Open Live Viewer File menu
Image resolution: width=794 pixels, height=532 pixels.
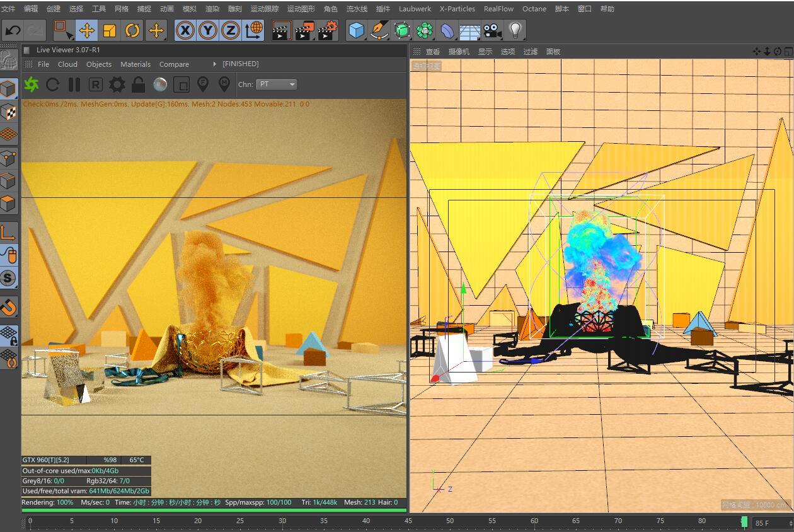tap(43, 64)
